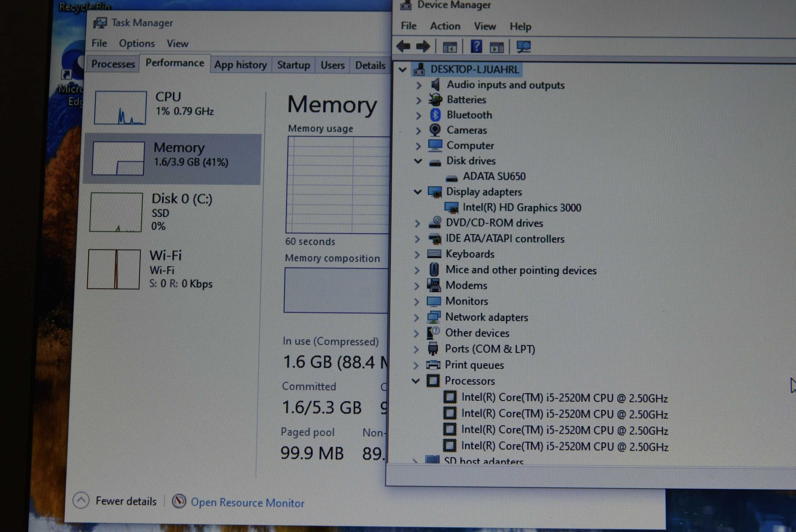Click the Keyboards category icon
Image resolution: width=796 pixels, height=532 pixels.
pyautogui.click(x=434, y=253)
